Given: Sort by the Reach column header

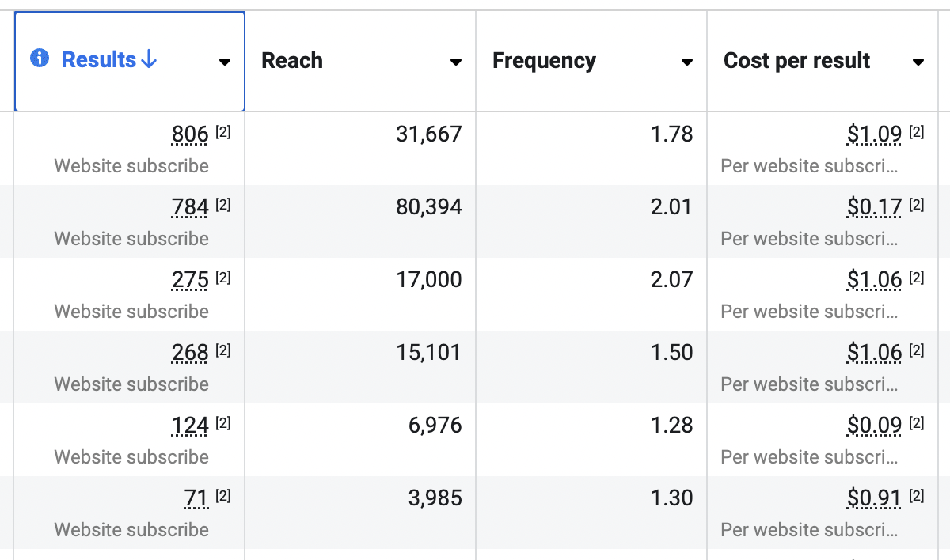Looking at the screenshot, I should (292, 61).
